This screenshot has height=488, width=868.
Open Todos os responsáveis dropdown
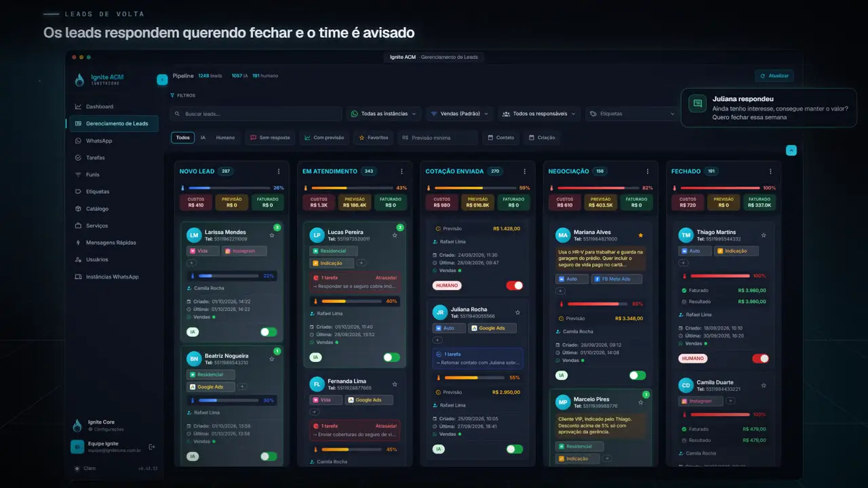point(540,114)
